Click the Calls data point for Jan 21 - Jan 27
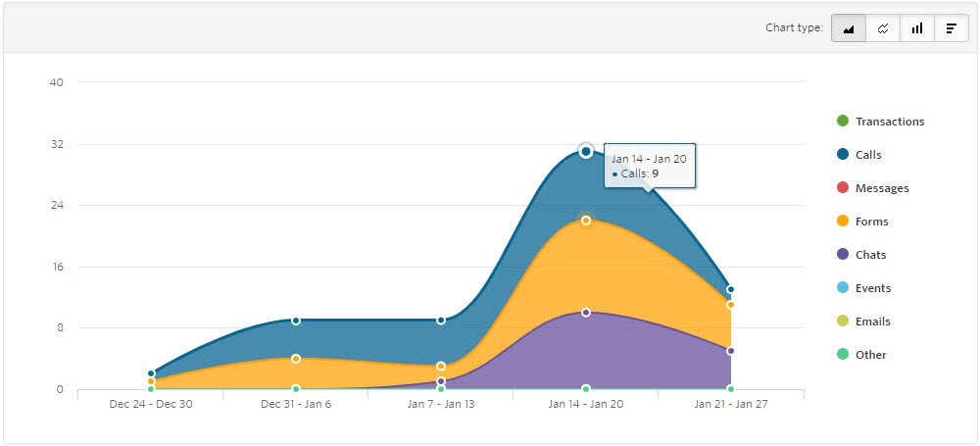 (x=730, y=289)
